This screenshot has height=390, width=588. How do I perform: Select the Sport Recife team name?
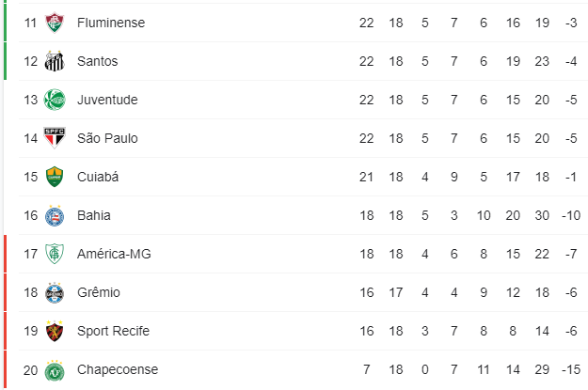click(113, 331)
